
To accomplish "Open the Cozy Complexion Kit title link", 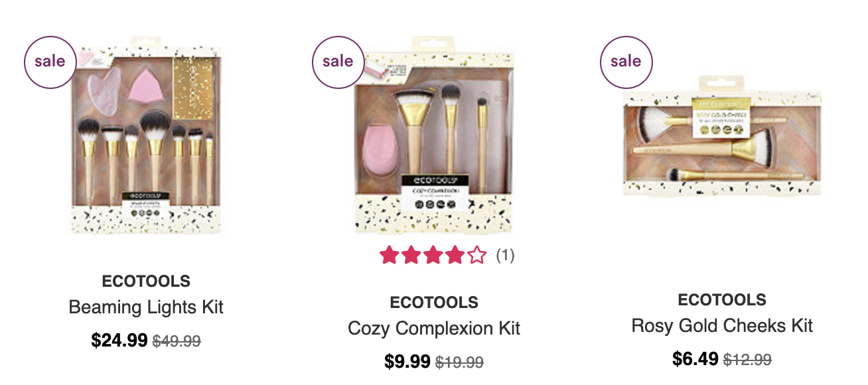I will tap(434, 329).
